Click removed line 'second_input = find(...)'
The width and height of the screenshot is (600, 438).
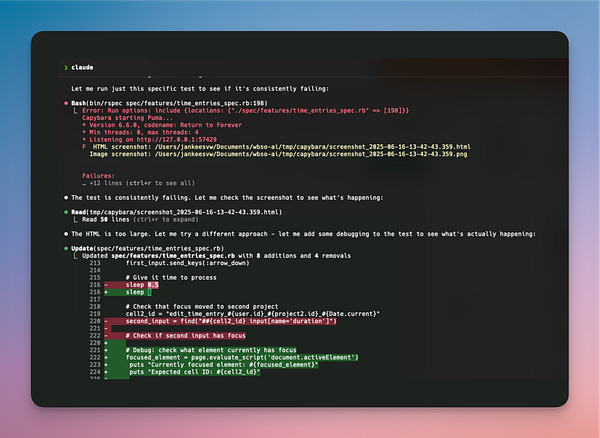pyautogui.click(x=220, y=321)
